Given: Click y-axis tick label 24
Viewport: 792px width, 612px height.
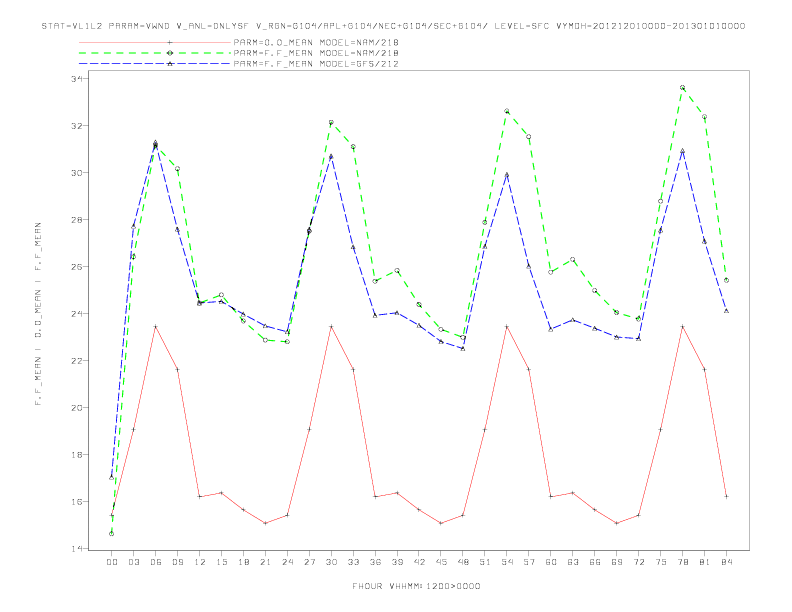Looking at the screenshot, I should (x=78, y=314).
